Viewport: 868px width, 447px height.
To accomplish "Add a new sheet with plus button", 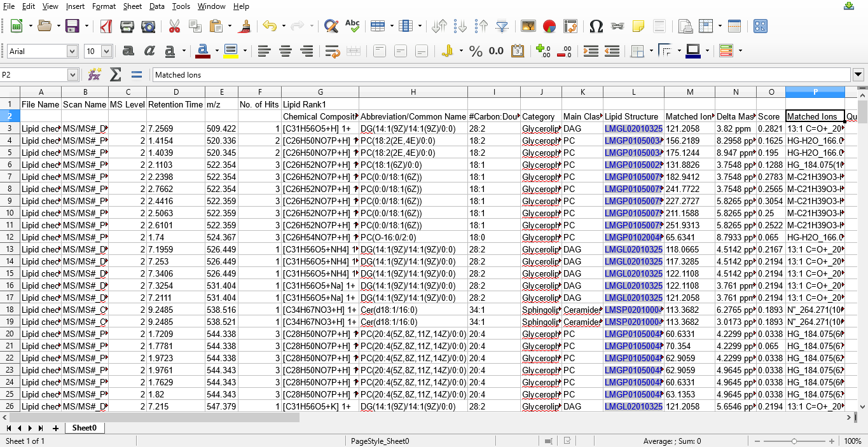I will coord(55,429).
